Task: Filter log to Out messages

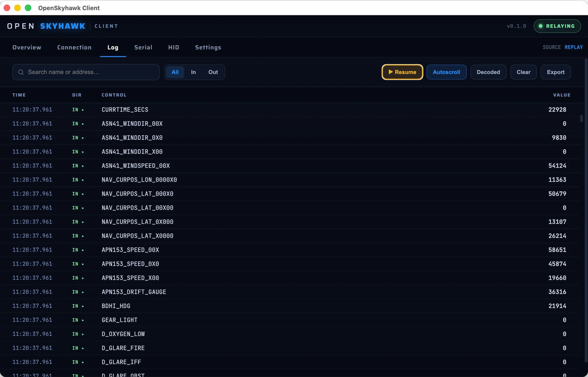Action: pyautogui.click(x=213, y=72)
